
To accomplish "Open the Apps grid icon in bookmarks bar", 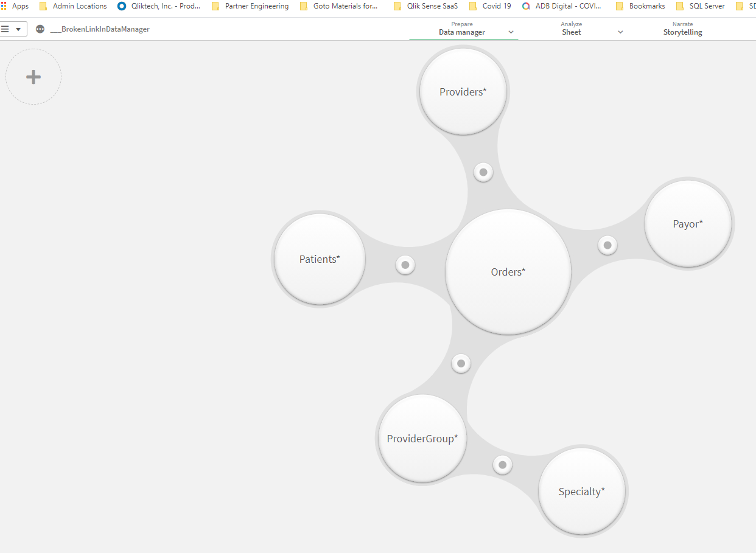I will point(4,6).
